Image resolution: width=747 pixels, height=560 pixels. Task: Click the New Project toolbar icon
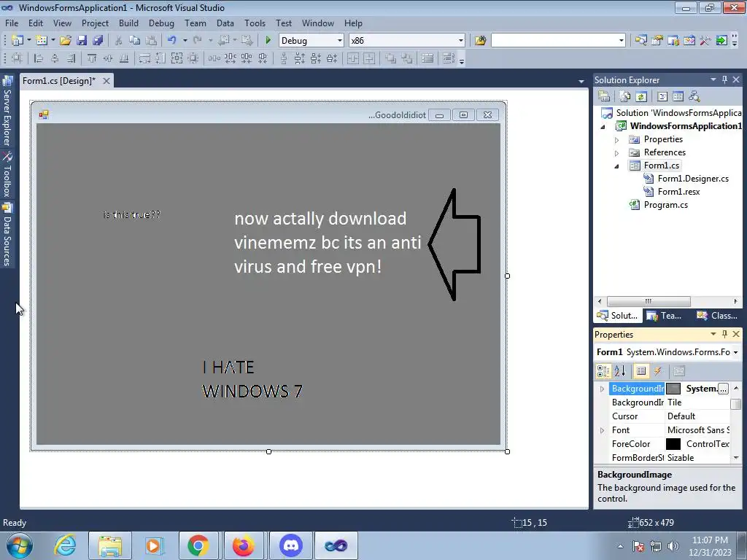(x=18, y=41)
